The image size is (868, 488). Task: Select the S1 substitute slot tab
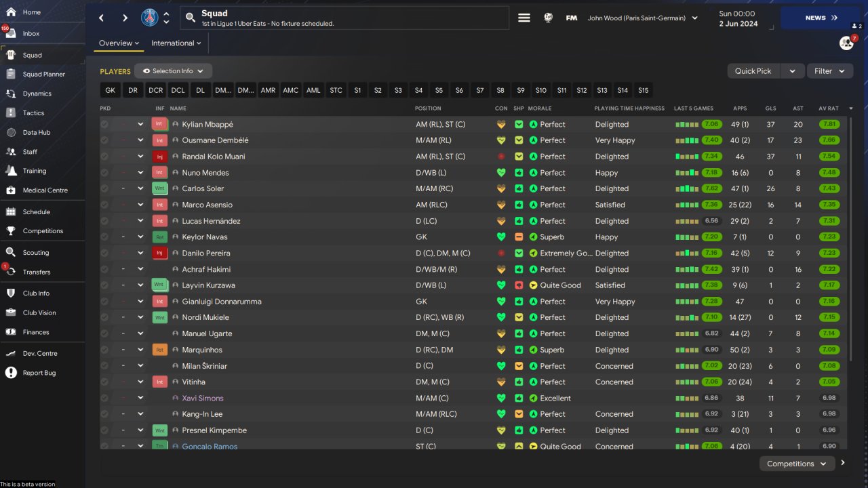[x=357, y=90]
